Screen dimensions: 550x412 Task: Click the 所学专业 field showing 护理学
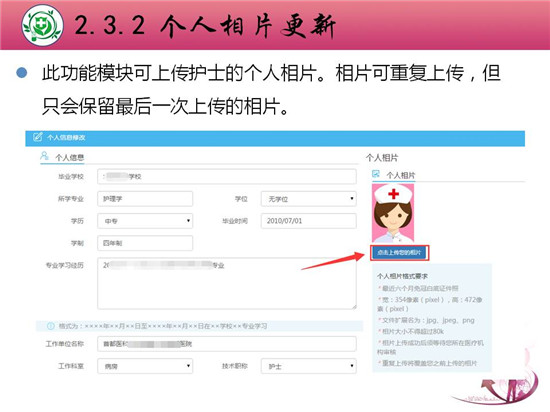coord(145,199)
